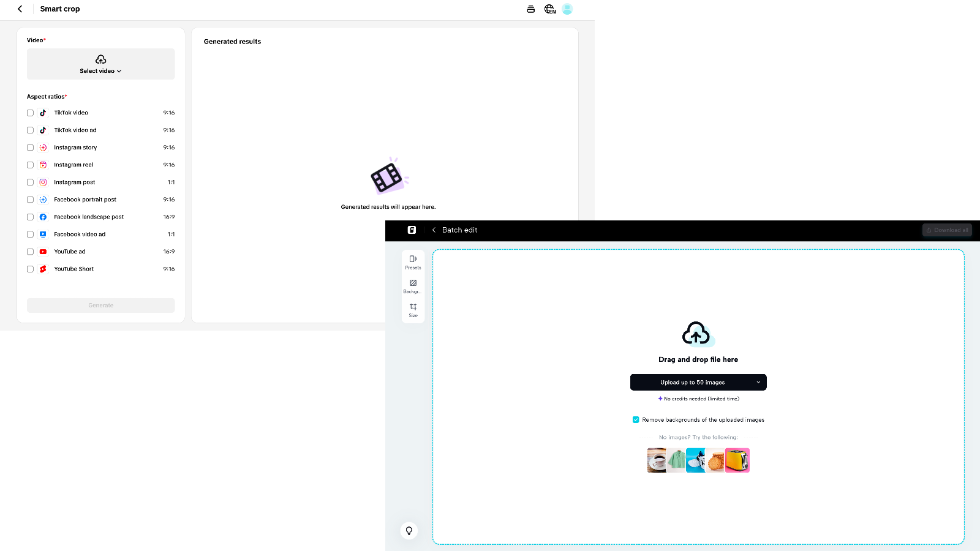Viewport: 980px width, 551px height.
Task: Open the user profile avatar
Action: [x=567, y=9]
